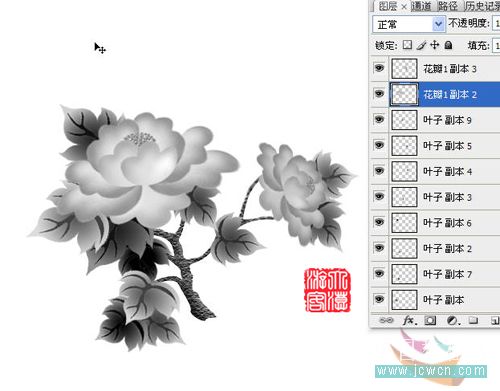Select layer name 花瓣1 副本 3
This screenshot has width=500, height=391.
click(450, 69)
